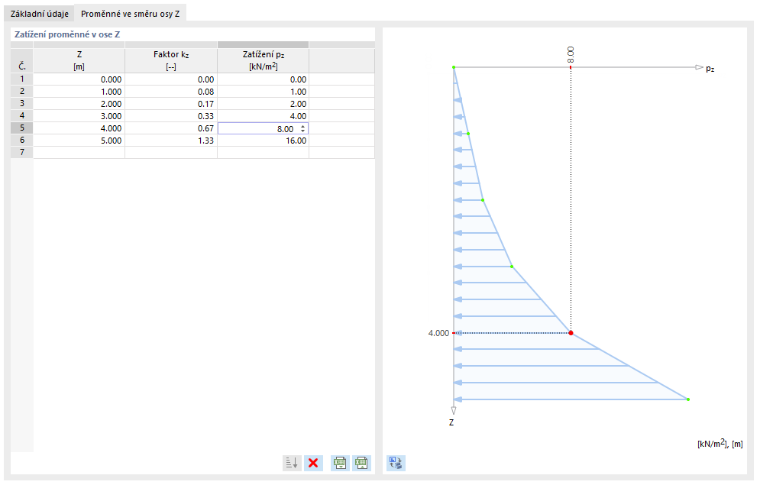Click the factor cell showing 1.33

point(171,141)
